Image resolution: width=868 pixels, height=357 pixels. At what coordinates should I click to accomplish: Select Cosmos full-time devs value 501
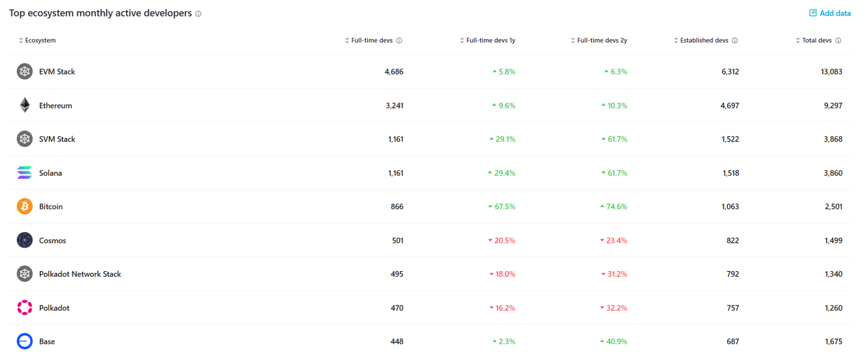pos(398,240)
